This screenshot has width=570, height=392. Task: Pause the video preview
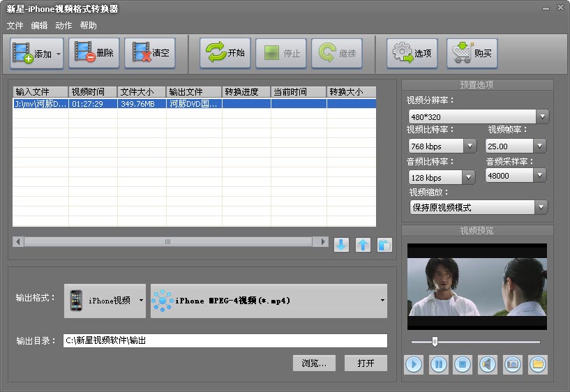[x=438, y=363]
